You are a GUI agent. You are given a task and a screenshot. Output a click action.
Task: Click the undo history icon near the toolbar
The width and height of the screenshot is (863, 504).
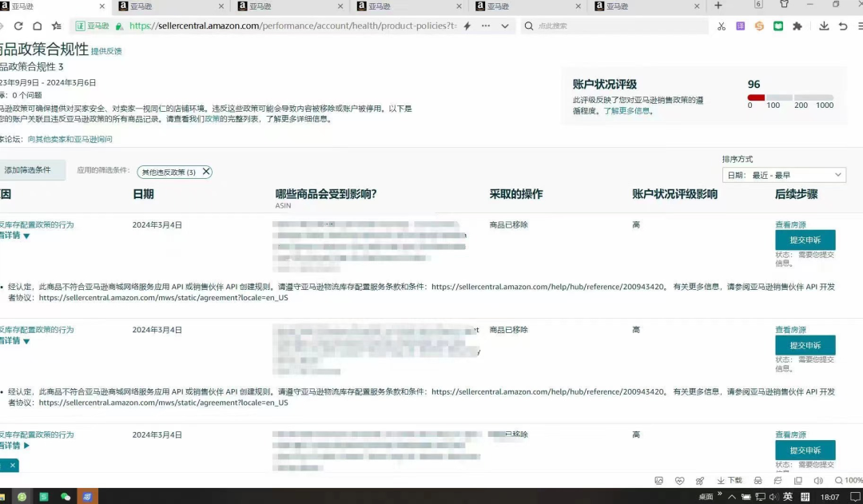[x=845, y=25]
